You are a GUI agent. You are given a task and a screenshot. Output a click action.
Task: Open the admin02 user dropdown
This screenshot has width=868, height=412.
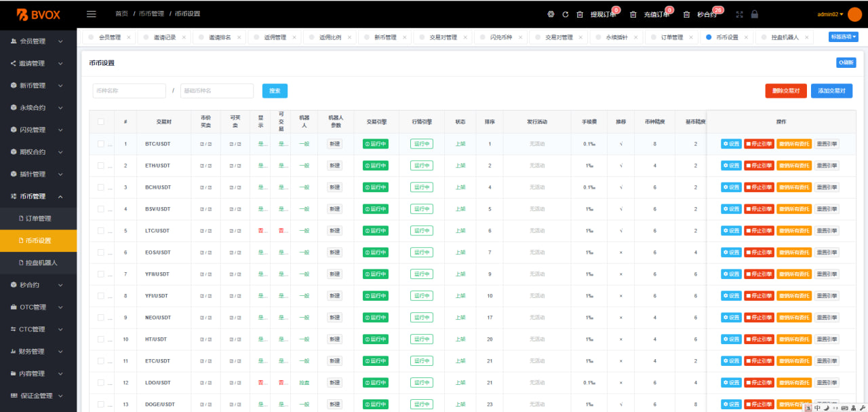point(831,14)
